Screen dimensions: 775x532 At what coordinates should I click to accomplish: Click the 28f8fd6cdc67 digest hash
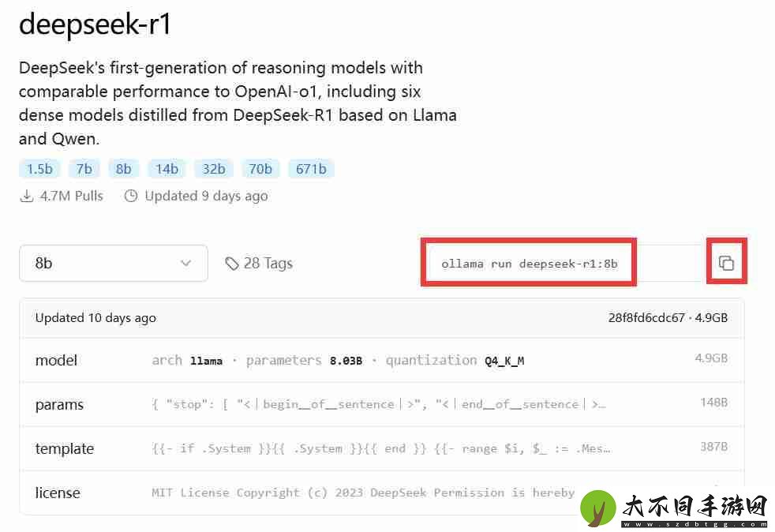(x=646, y=318)
